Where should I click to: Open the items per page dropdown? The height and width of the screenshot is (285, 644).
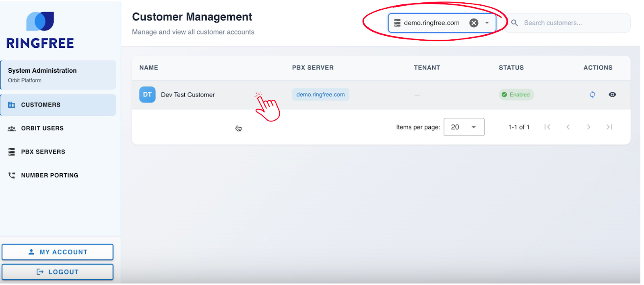[464, 127]
